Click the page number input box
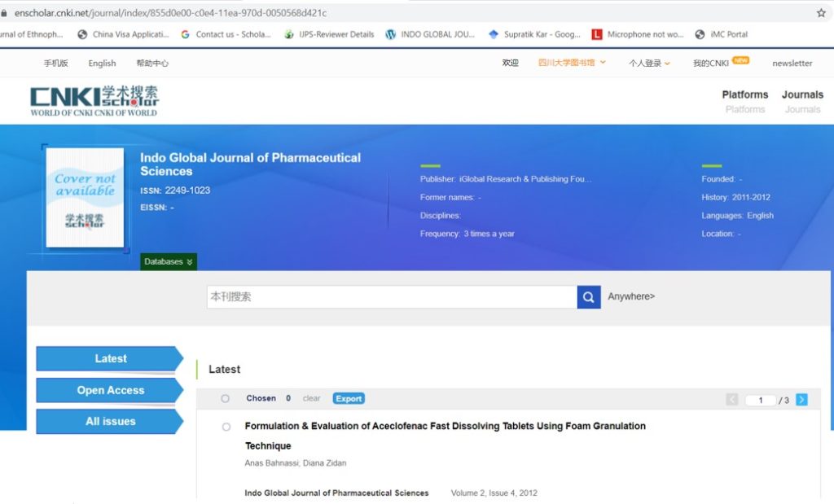 pyautogui.click(x=761, y=401)
